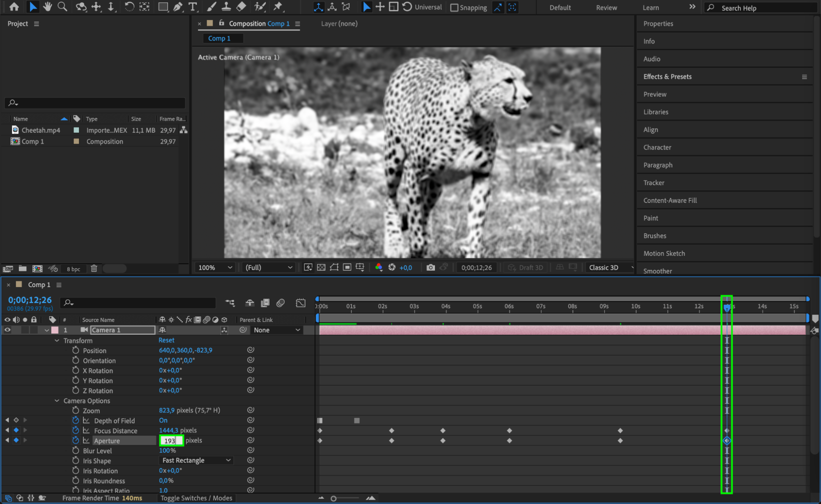Open the 100% magnification dropdown
Image resolution: width=821 pixels, height=504 pixels.
pyautogui.click(x=215, y=267)
